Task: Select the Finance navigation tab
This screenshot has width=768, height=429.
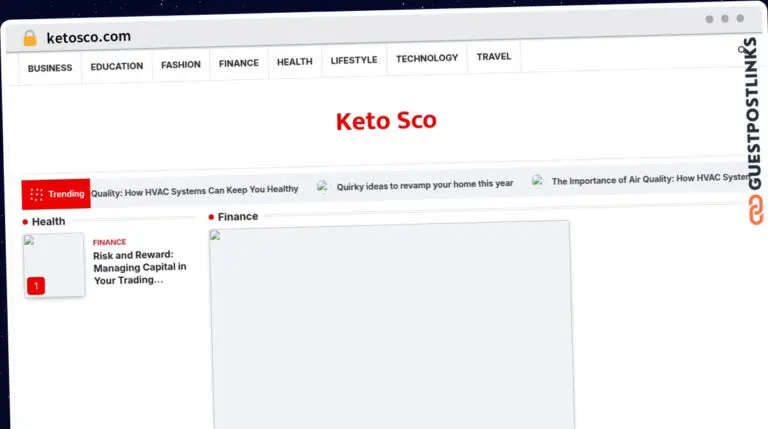Action: point(239,63)
